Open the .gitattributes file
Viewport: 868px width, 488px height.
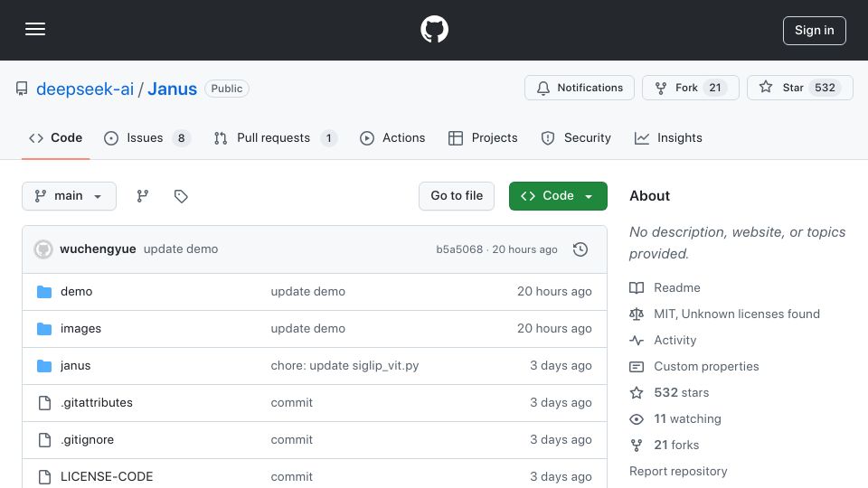[x=97, y=403]
